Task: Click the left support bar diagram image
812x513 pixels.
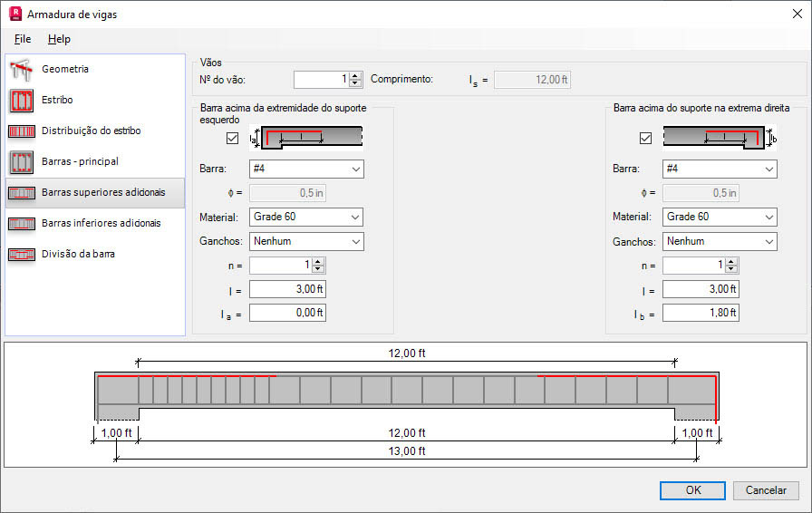Action: [x=306, y=138]
